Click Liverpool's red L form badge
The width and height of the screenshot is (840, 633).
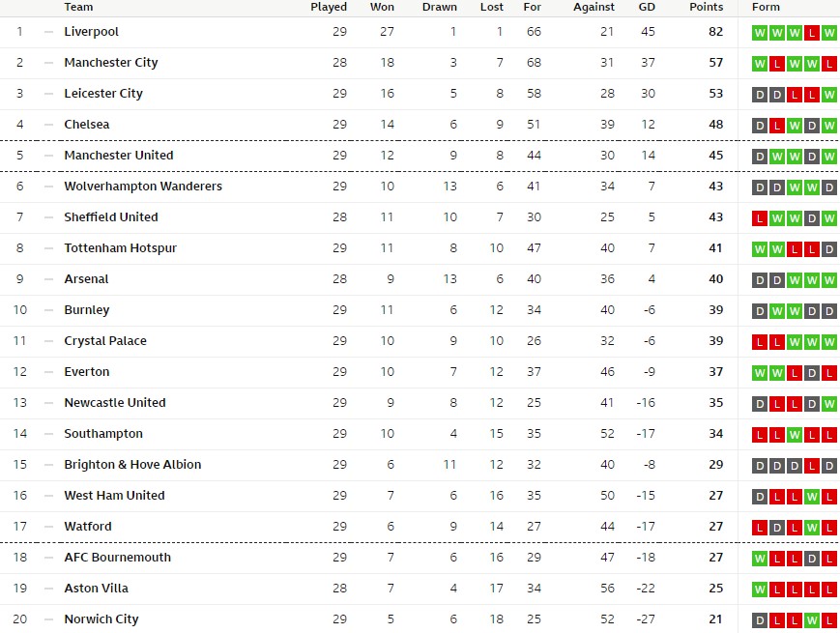[812, 33]
